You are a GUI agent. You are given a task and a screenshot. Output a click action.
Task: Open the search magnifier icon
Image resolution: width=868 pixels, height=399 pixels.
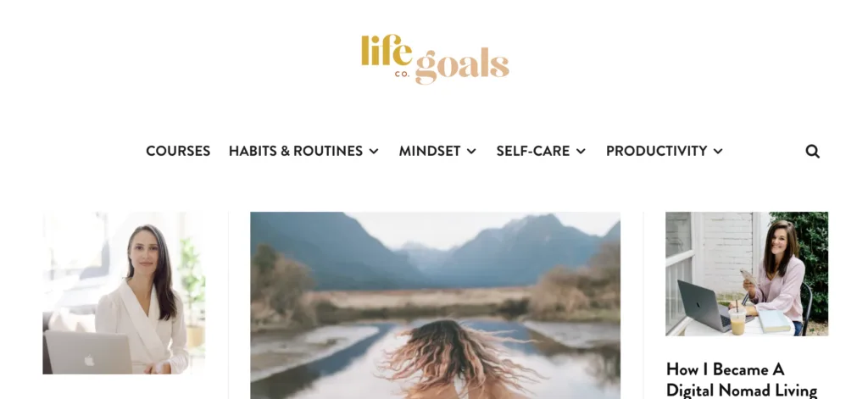[812, 151]
